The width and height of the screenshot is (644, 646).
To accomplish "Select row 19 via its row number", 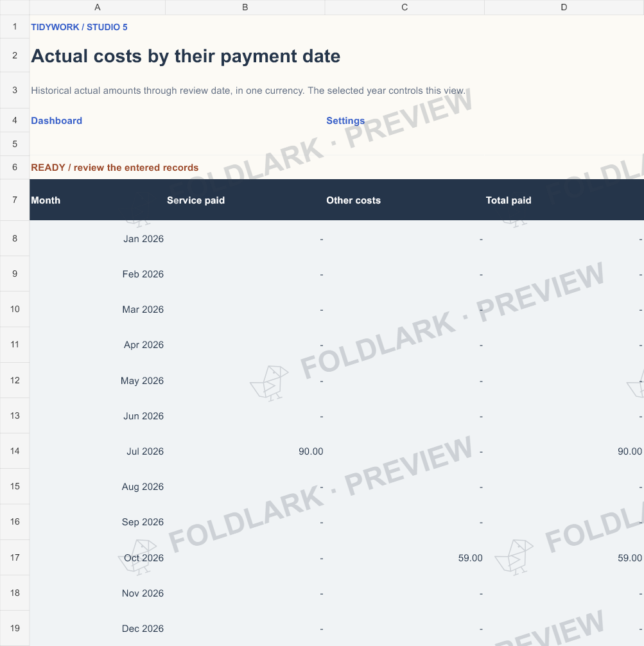I will click(x=15, y=628).
